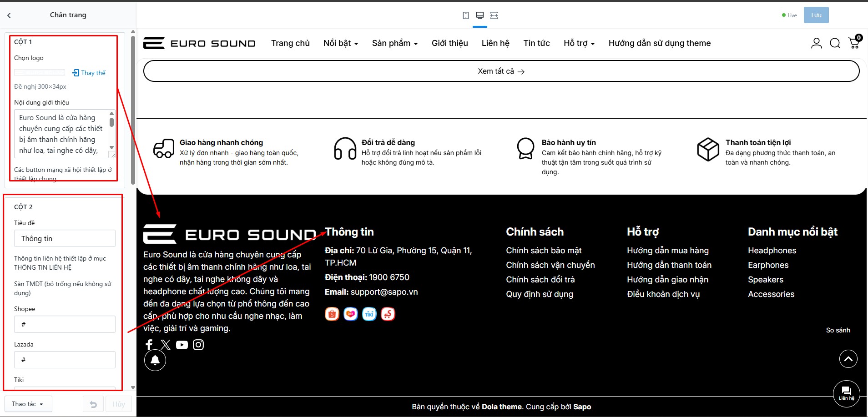Open the Facebook social icon
The width and height of the screenshot is (868, 417).
(149, 345)
